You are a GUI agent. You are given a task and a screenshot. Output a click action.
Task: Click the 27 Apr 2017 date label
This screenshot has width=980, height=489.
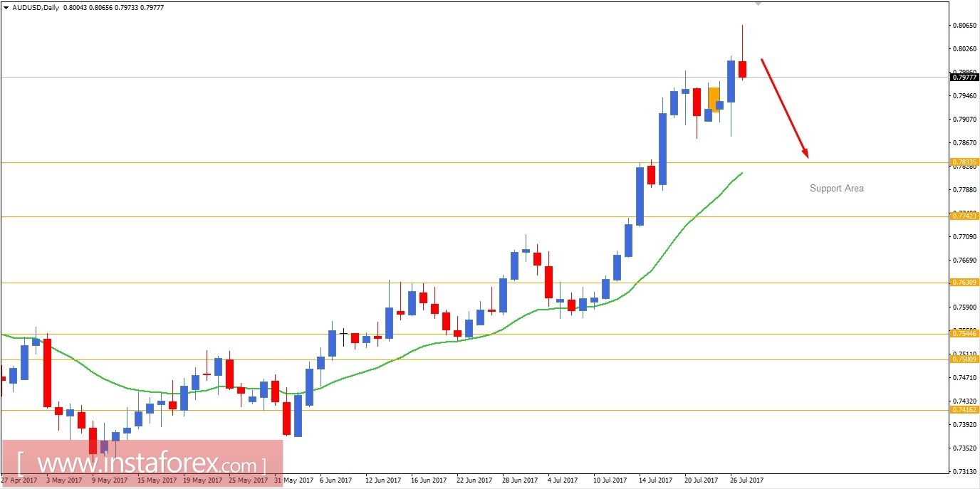click(20, 480)
